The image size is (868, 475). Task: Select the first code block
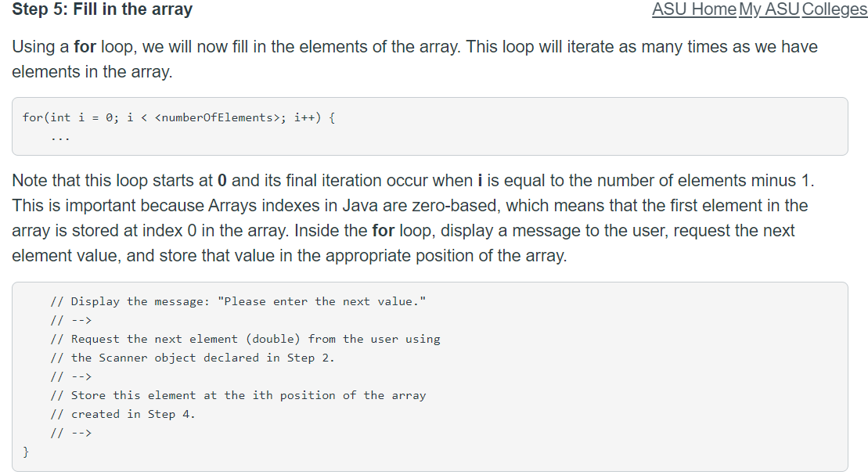tap(430, 126)
